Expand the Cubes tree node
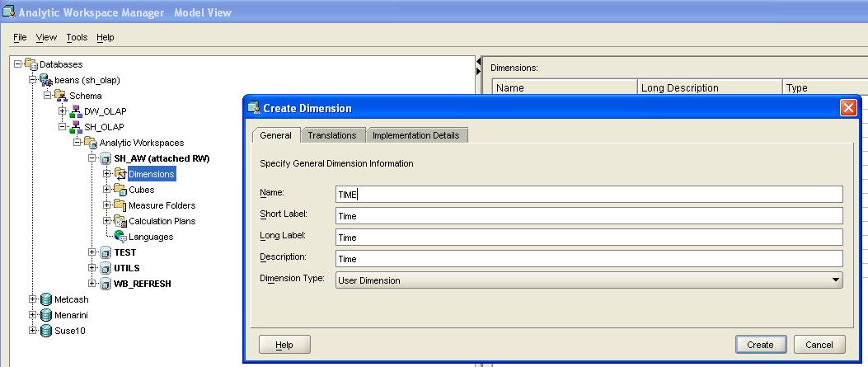 pyautogui.click(x=107, y=190)
